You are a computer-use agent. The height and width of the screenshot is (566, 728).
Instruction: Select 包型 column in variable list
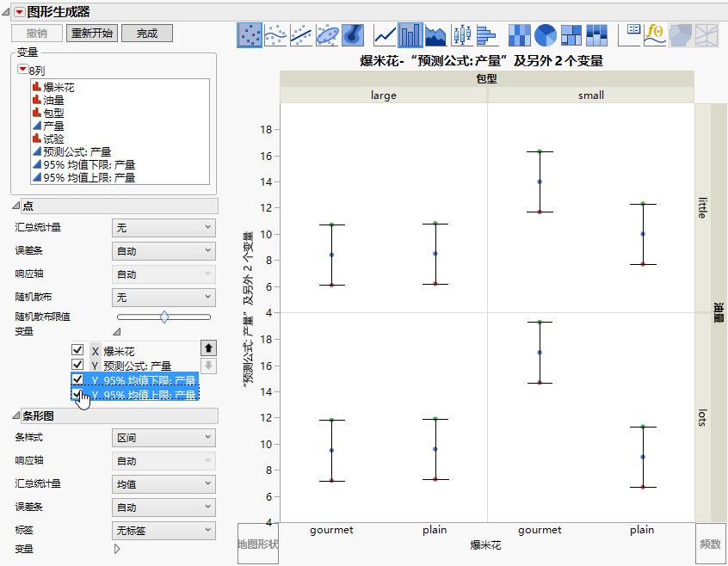tap(53, 113)
